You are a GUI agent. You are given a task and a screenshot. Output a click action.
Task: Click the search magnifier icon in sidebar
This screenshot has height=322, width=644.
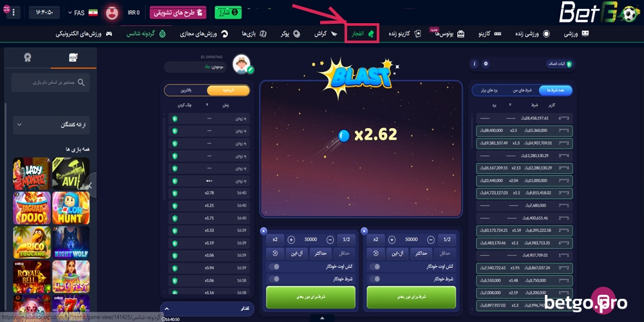click(x=81, y=82)
